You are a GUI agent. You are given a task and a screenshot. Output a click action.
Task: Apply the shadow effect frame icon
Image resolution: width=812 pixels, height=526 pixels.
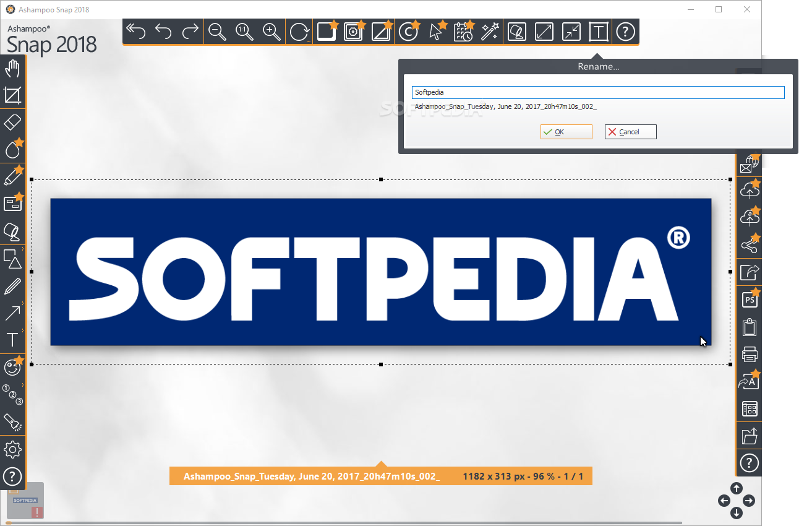pos(327,31)
